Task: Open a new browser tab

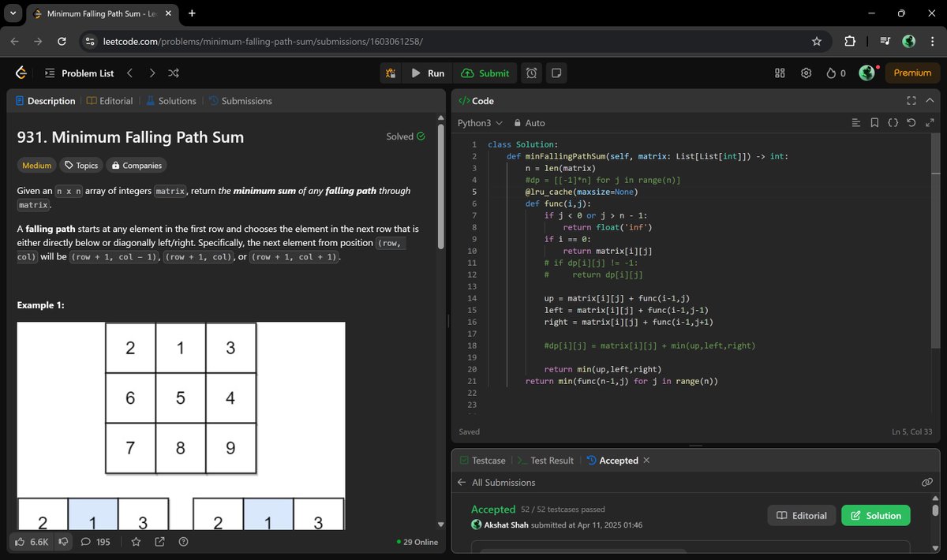Action: click(192, 13)
